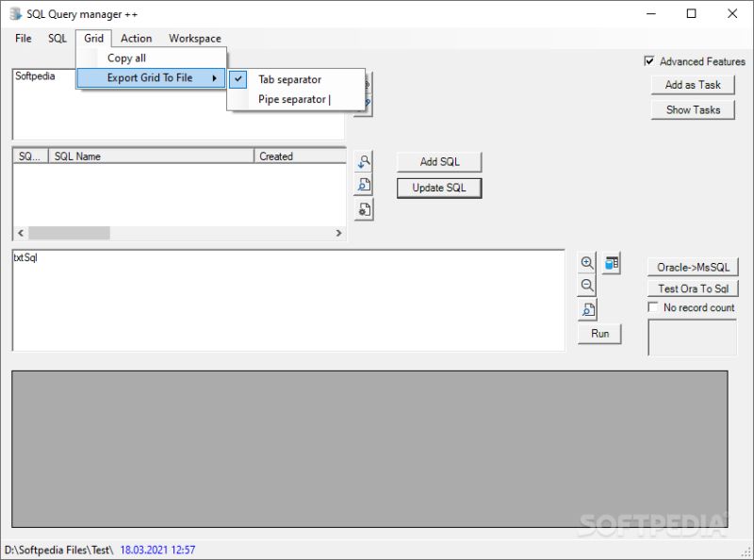Zoom out on the SQL text
The width and height of the screenshot is (754, 560).
(587, 286)
